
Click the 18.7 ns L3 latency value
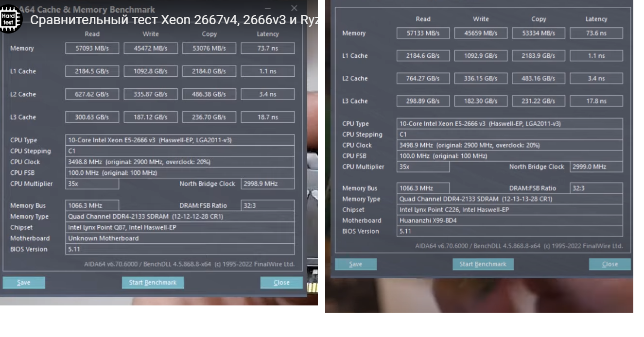[268, 117]
